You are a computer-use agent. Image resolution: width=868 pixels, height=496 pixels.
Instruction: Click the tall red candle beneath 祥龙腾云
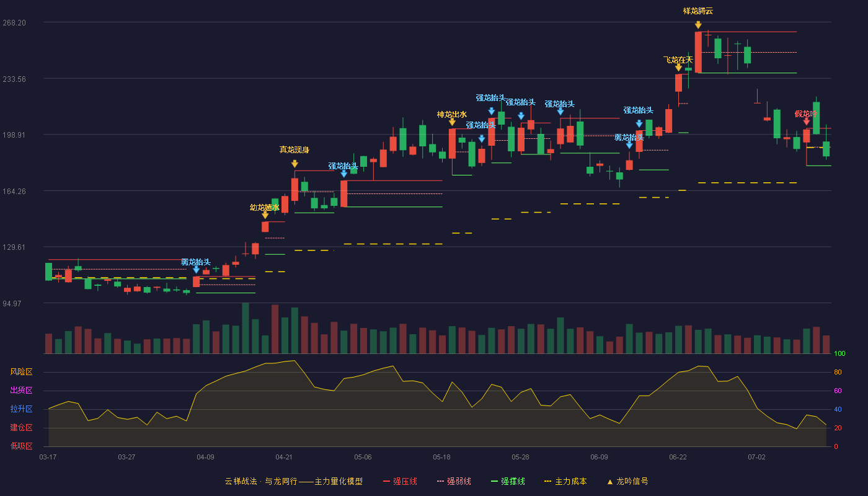[698, 52]
